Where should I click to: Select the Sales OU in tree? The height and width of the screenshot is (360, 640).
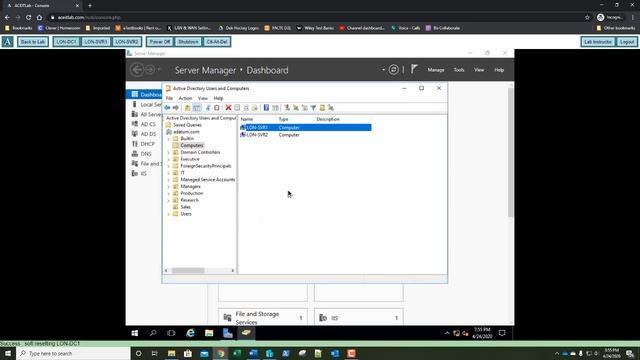coord(185,207)
